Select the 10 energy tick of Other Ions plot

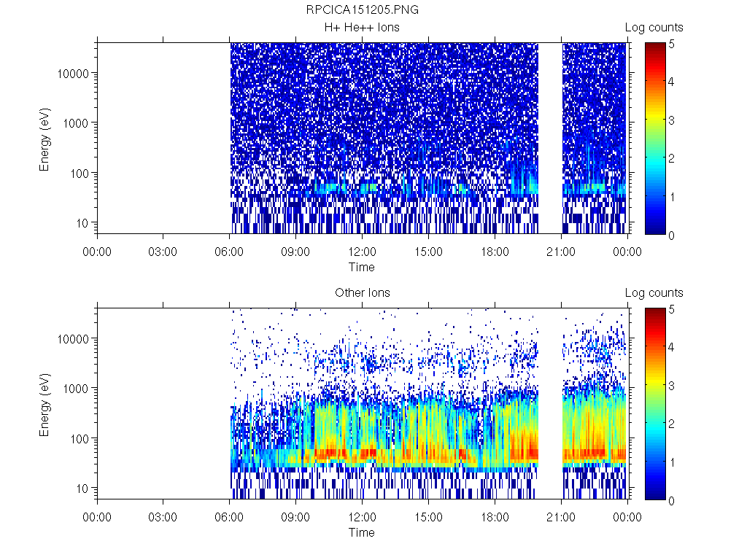(82, 488)
